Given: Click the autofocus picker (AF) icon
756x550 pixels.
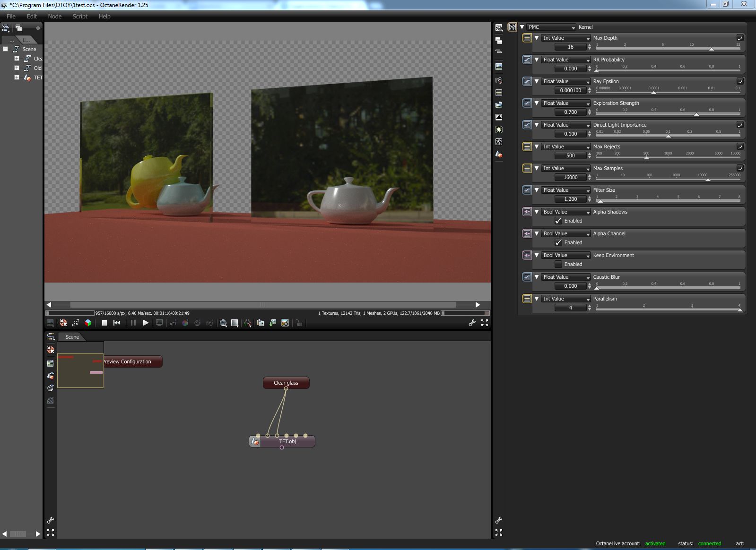Looking at the screenshot, I should tap(173, 323).
